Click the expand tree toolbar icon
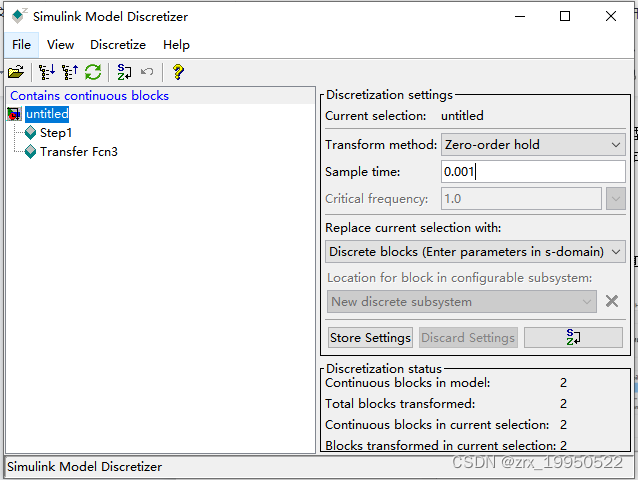This screenshot has height=480, width=638. (47, 72)
